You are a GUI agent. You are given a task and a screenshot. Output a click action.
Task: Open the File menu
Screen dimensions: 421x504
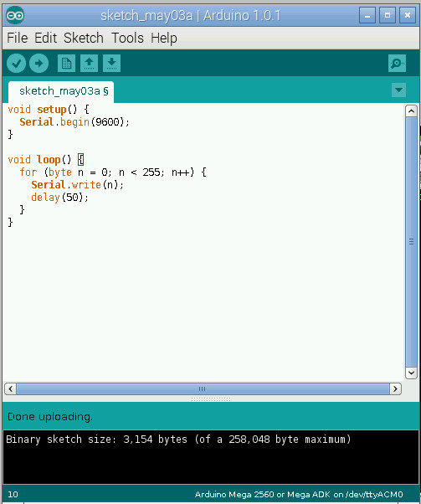tap(17, 39)
